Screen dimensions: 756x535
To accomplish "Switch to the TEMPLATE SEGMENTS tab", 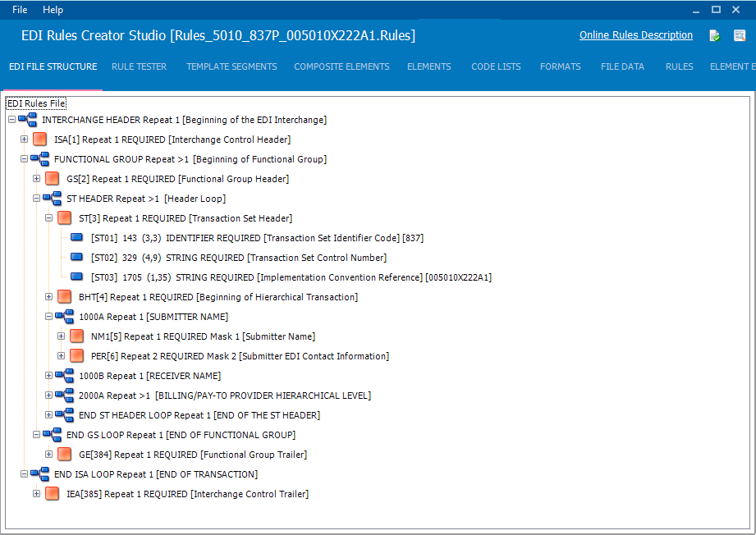I will 232,66.
